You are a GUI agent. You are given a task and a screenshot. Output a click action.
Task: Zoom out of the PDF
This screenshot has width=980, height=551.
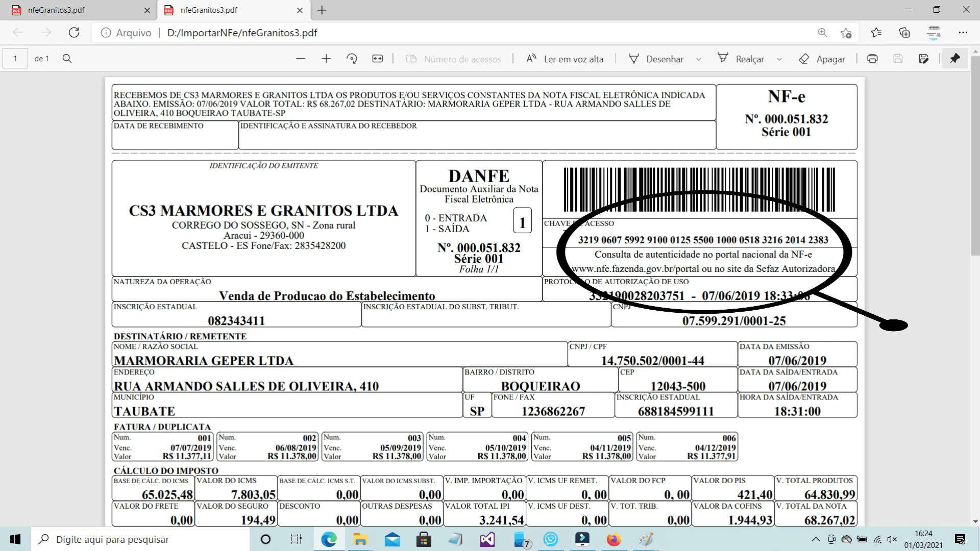(301, 59)
